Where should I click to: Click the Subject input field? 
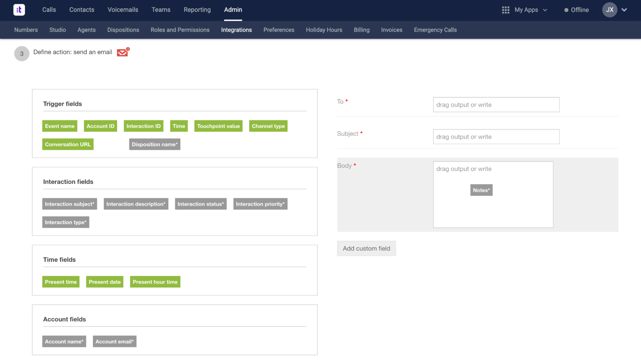coord(496,137)
